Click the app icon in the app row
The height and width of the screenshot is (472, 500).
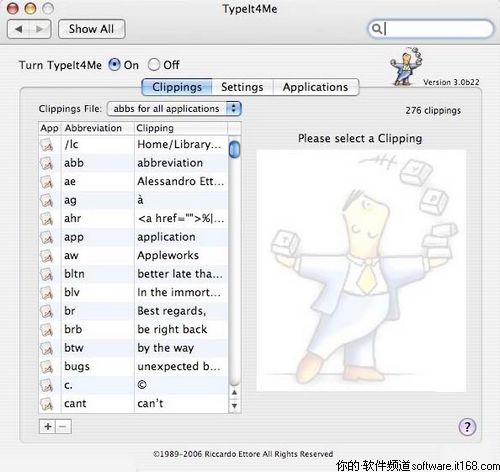(x=47, y=237)
